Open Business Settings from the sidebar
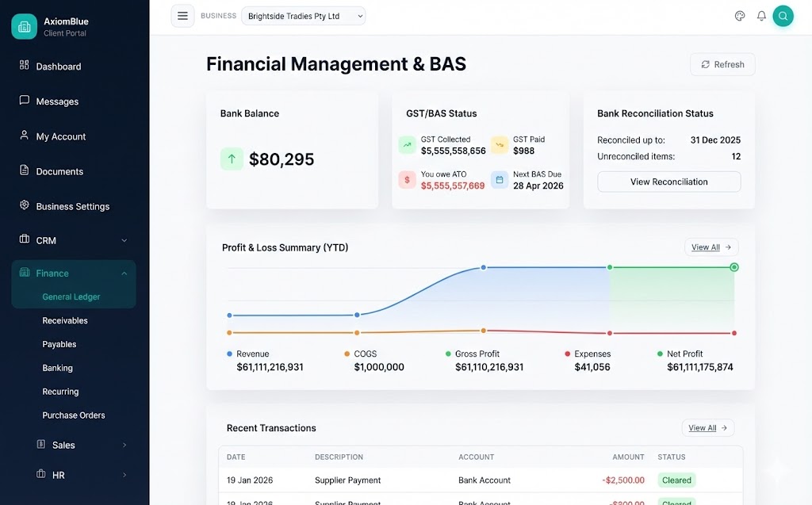 (70, 206)
